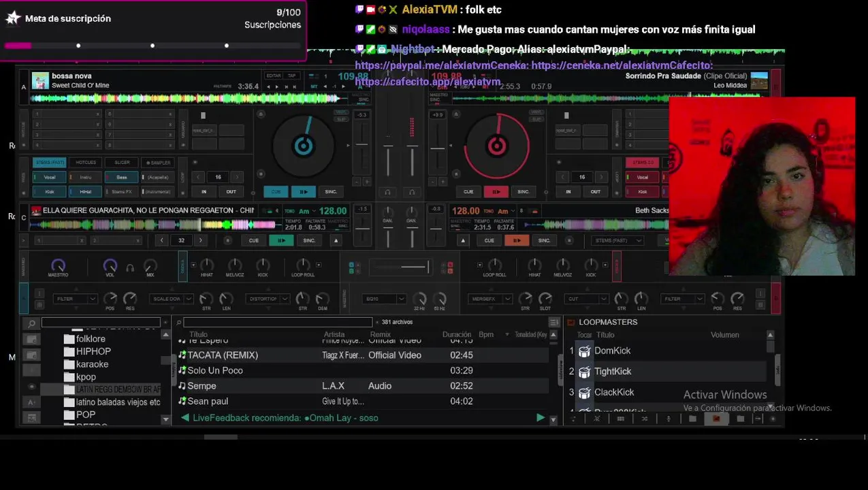Open folder search magnifier icon

[31, 323]
